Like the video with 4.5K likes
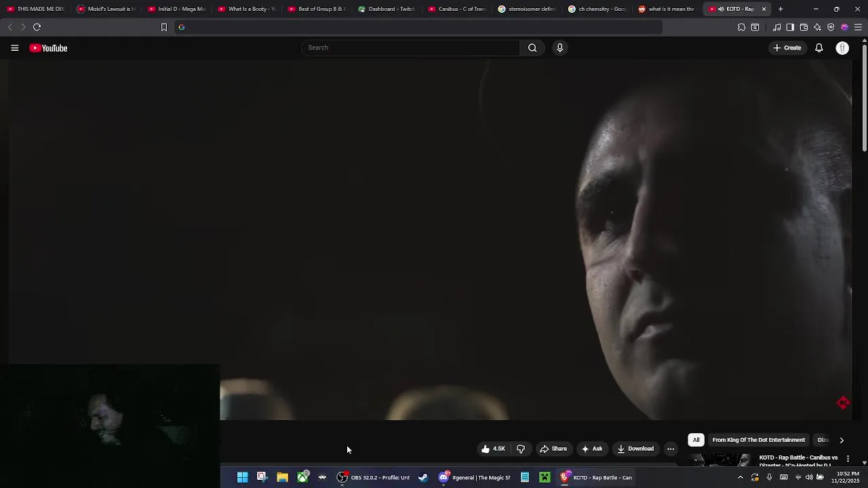The height and width of the screenshot is (488, 868). click(494, 449)
